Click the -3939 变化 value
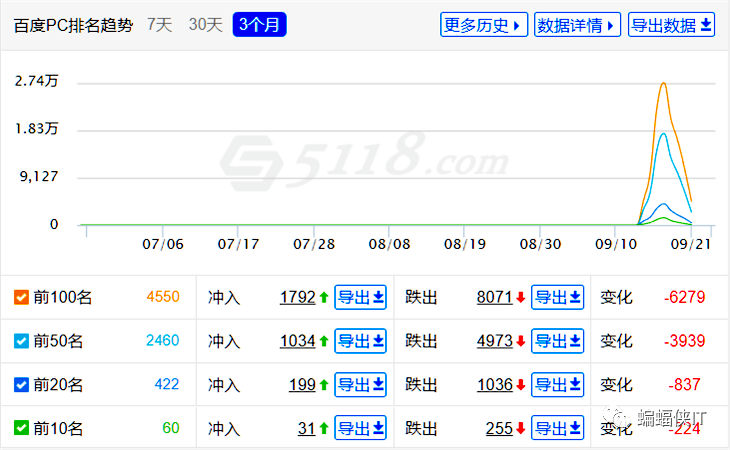Screen dimensions: 730x450 pos(684,341)
